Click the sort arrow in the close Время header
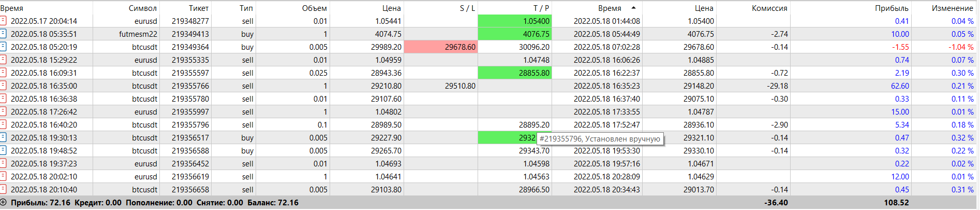980x210 pixels. click(633, 8)
